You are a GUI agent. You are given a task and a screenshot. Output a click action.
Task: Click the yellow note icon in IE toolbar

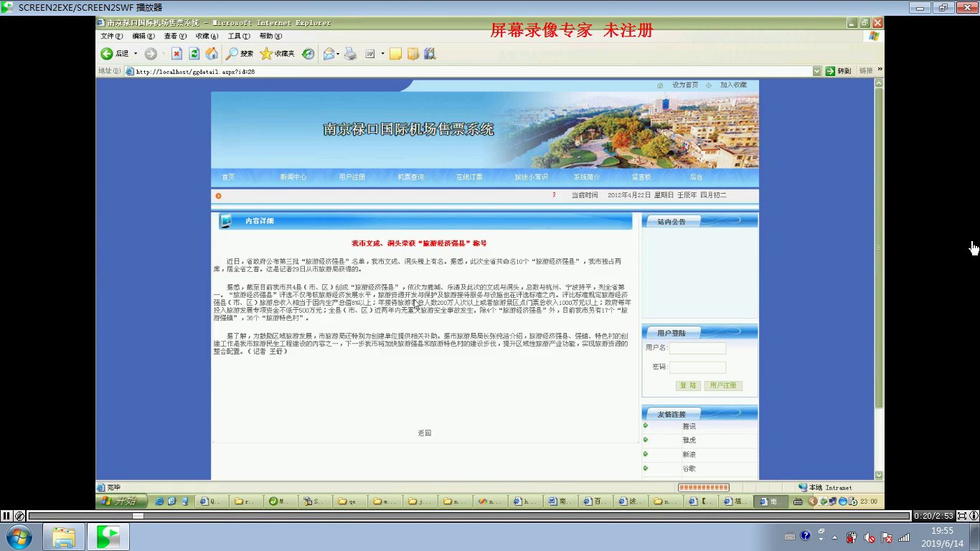[395, 54]
